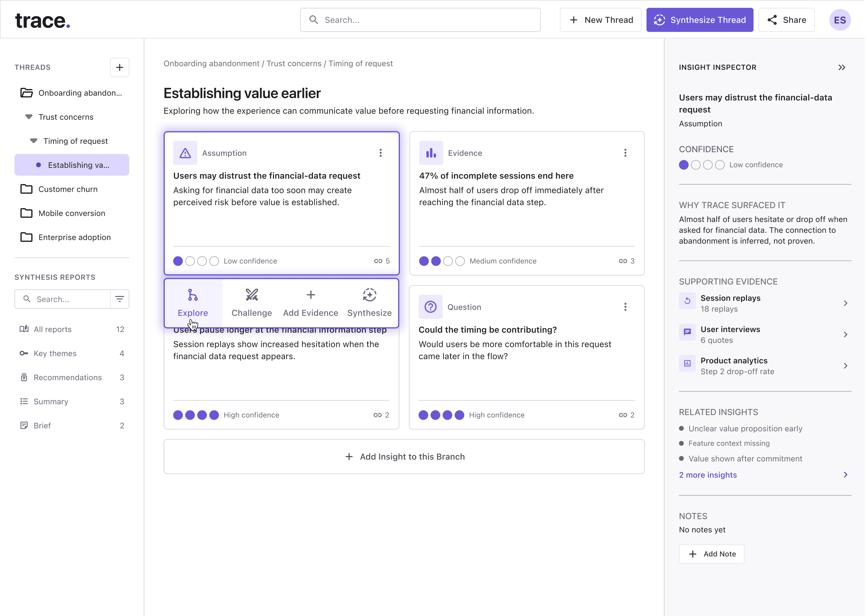The height and width of the screenshot is (616, 866).
Task: Click the Question mark card icon
Action: click(x=430, y=307)
